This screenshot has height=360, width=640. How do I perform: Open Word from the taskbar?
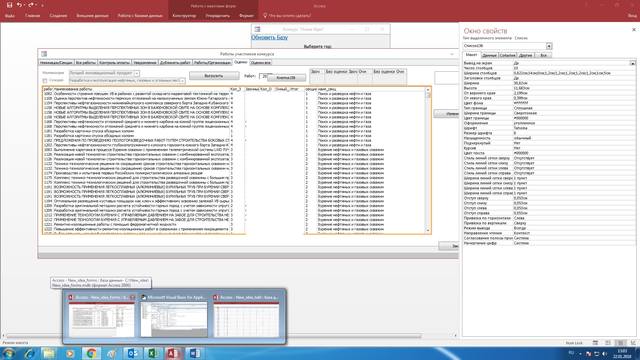tap(194, 353)
